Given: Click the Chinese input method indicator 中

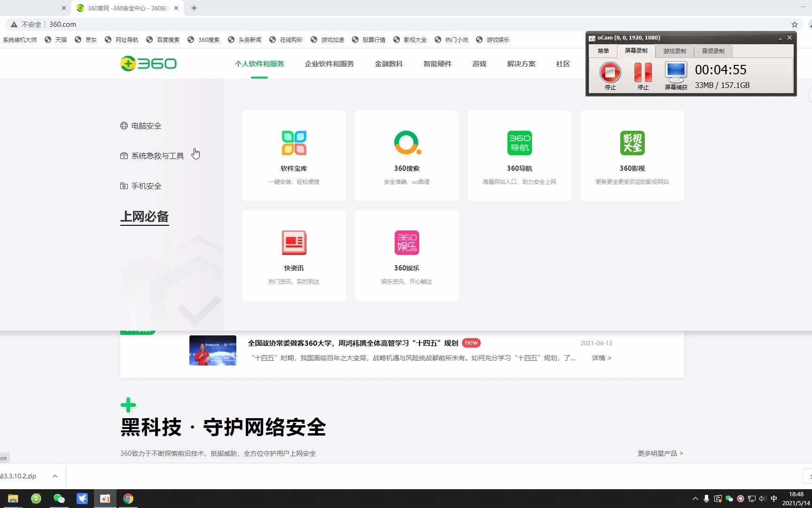Looking at the screenshot, I should coord(774,499).
